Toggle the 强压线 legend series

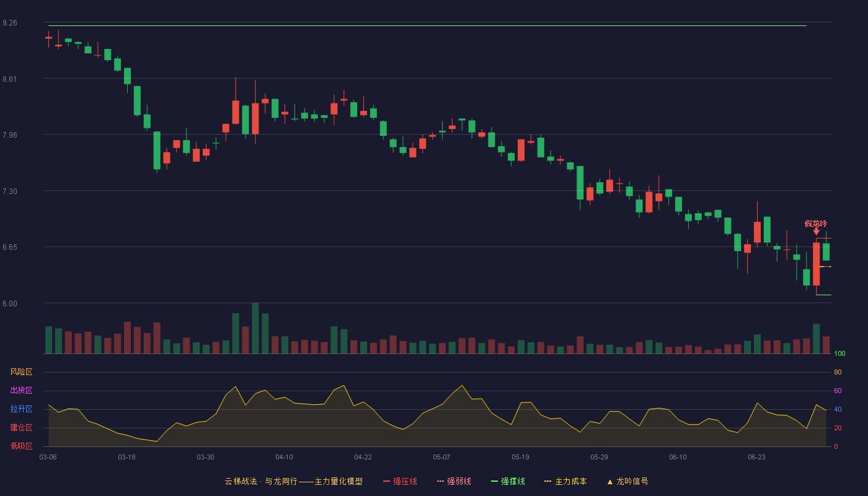click(x=400, y=481)
